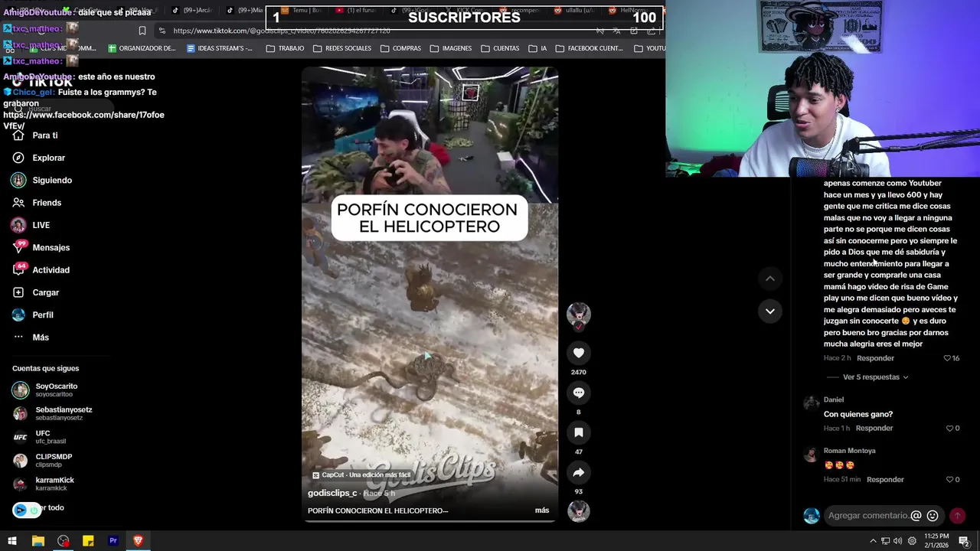Click the Facebook share link in chat
The image size is (980, 551).
point(83,120)
